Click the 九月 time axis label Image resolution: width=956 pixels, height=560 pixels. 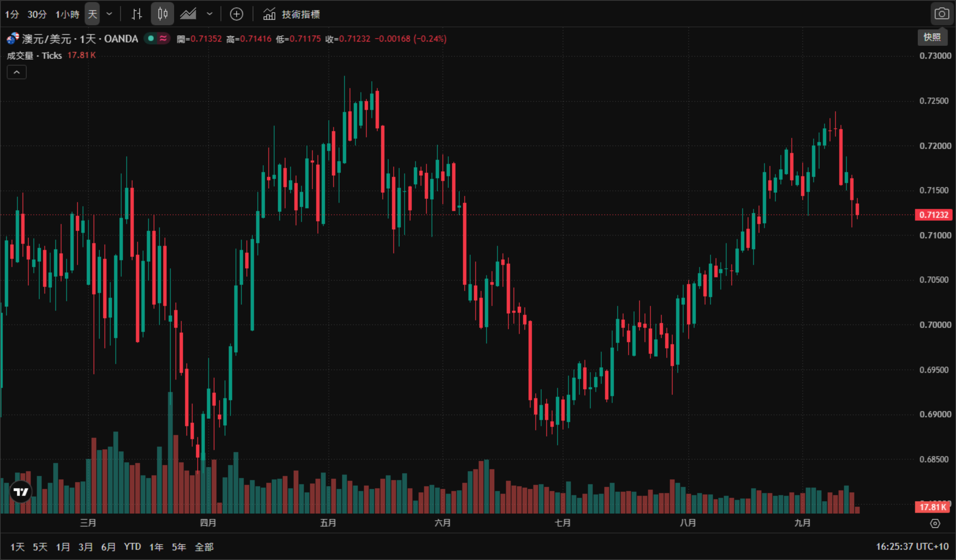coord(802,523)
